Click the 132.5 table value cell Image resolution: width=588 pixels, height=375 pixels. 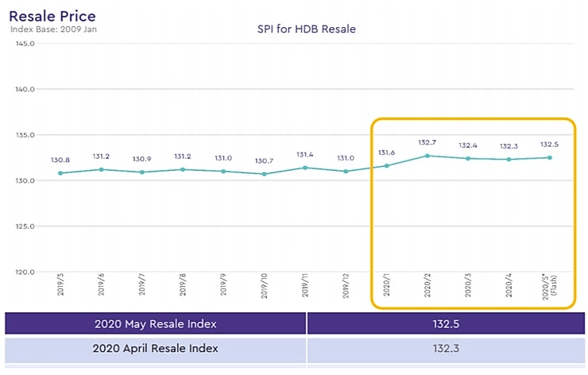[446, 323]
